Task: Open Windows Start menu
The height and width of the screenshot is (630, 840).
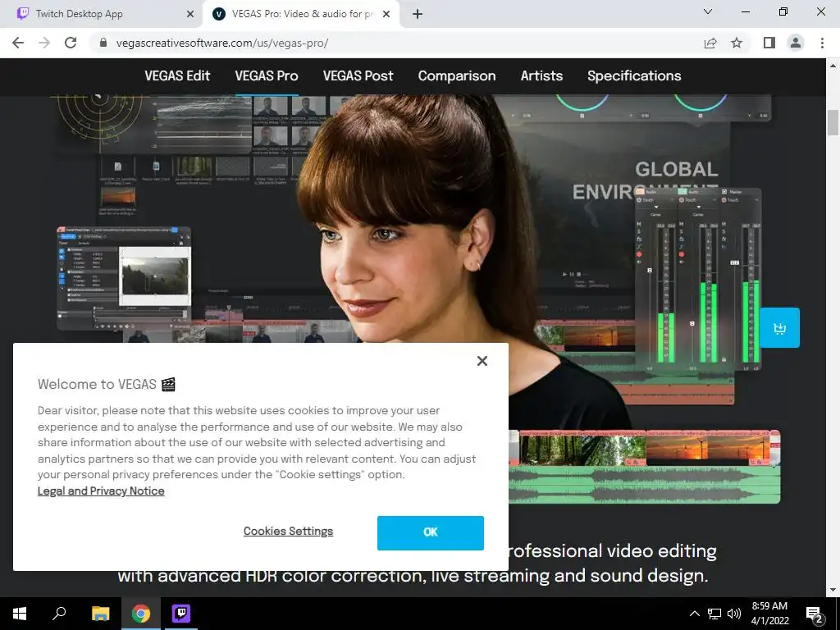Action: pyautogui.click(x=20, y=614)
